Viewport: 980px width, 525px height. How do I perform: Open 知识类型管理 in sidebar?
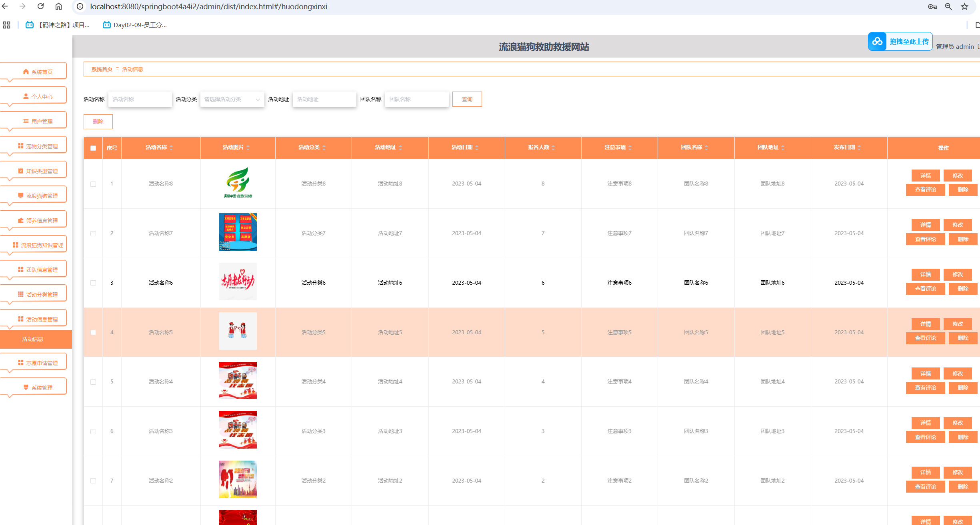34,171
